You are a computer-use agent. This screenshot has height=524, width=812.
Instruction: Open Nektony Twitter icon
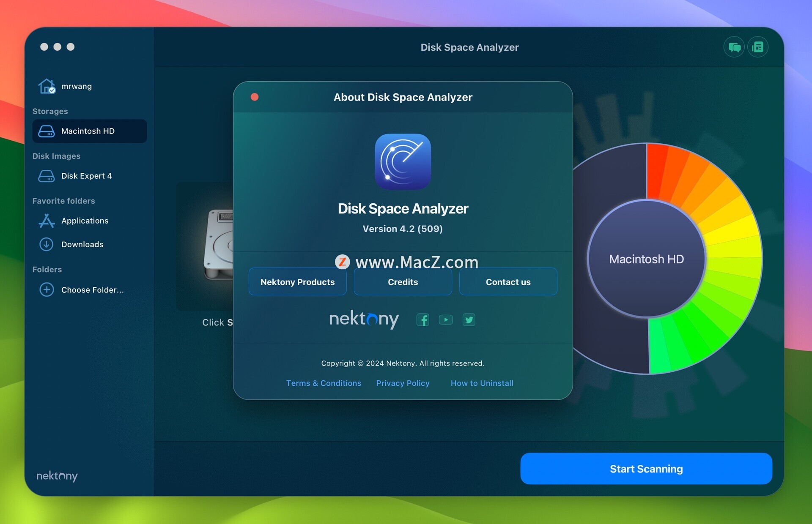(469, 320)
